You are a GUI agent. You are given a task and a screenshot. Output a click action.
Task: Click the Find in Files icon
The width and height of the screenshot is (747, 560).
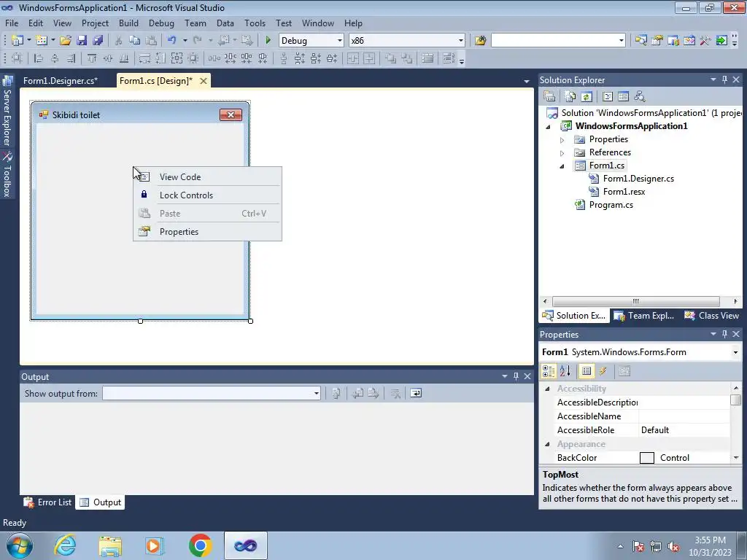[480, 41]
